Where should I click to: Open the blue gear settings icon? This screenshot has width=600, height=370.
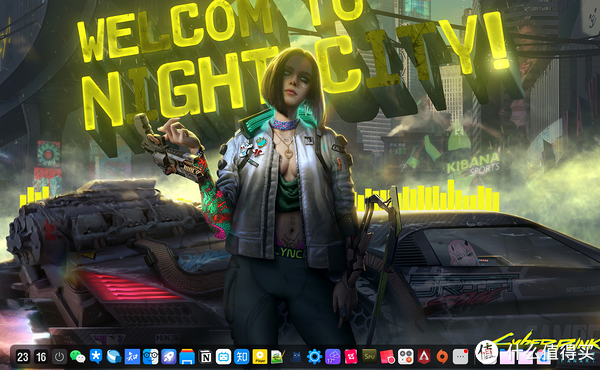point(315,357)
